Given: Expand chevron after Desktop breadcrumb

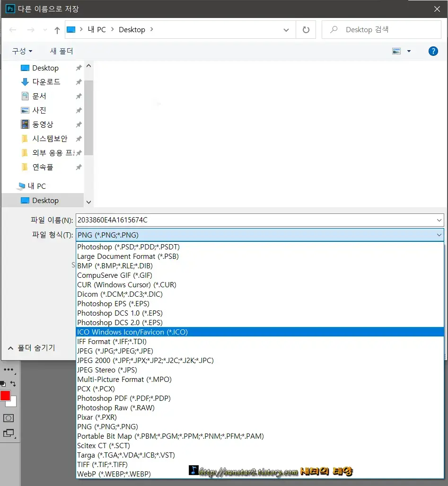Looking at the screenshot, I should pos(151,29).
